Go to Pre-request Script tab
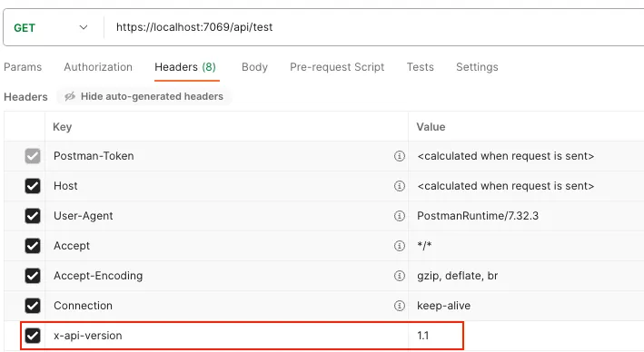The image size is (644, 352). coord(337,67)
